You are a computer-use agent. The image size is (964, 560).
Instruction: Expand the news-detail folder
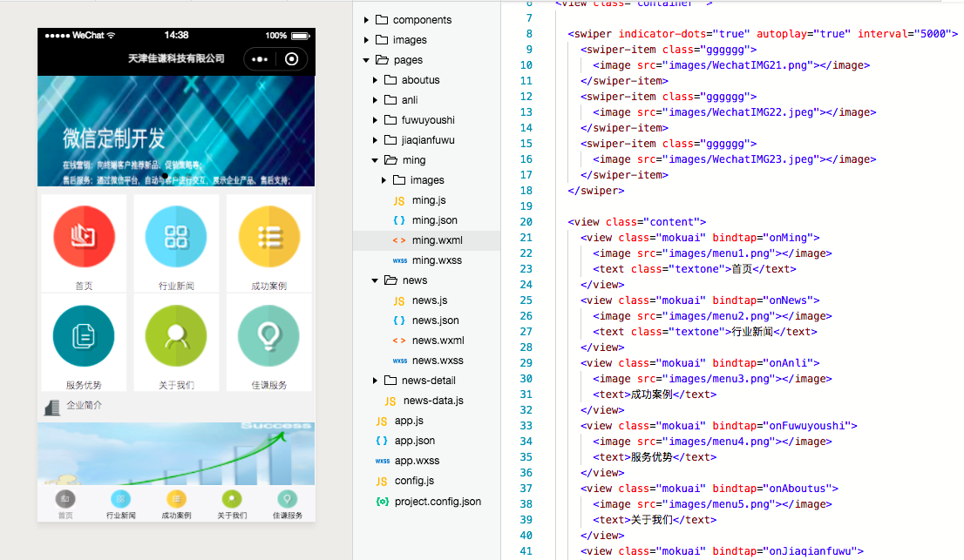click(x=375, y=380)
